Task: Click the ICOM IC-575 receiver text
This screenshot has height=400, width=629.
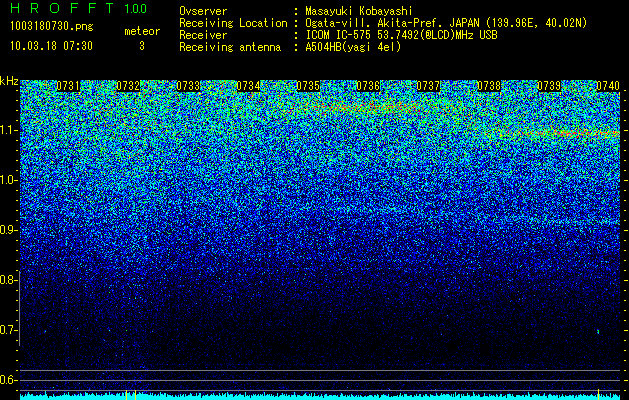Action: click(401, 35)
